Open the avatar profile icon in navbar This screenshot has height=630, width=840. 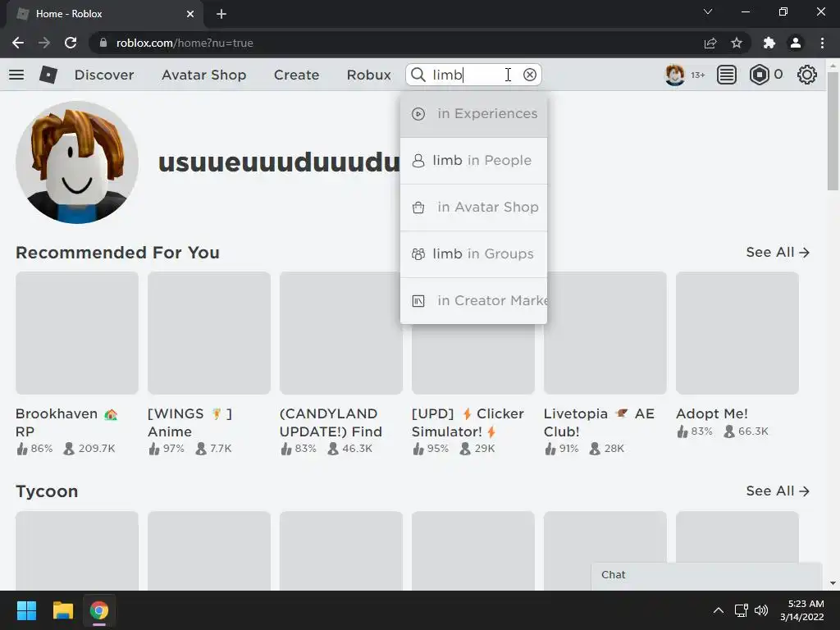tap(674, 75)
